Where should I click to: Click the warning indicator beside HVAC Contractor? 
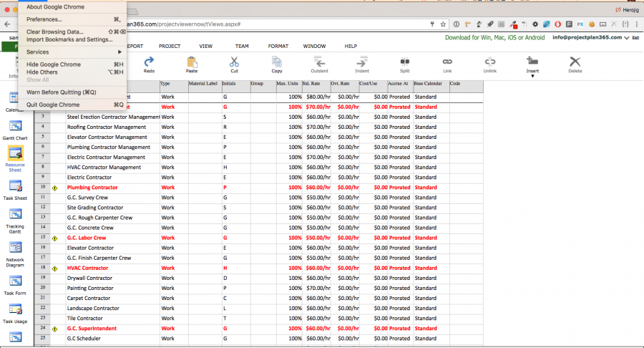pos(54,269)
